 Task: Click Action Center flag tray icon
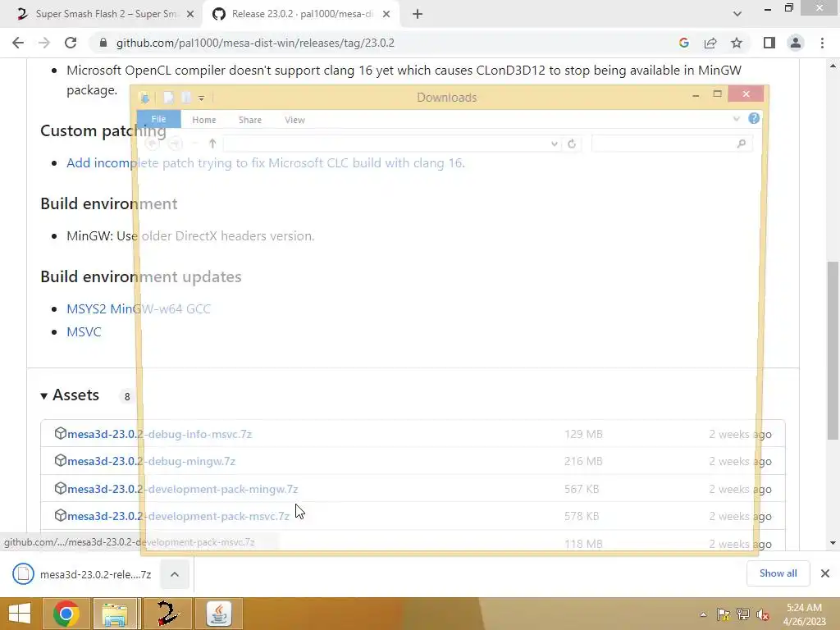coord(724,614)
